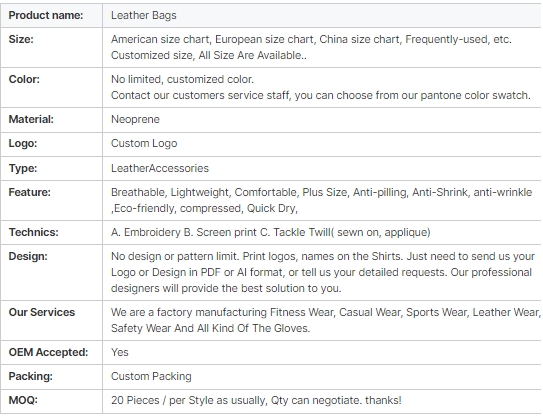
Task: Select the Leather Bags value text
Action: [143, 15]
